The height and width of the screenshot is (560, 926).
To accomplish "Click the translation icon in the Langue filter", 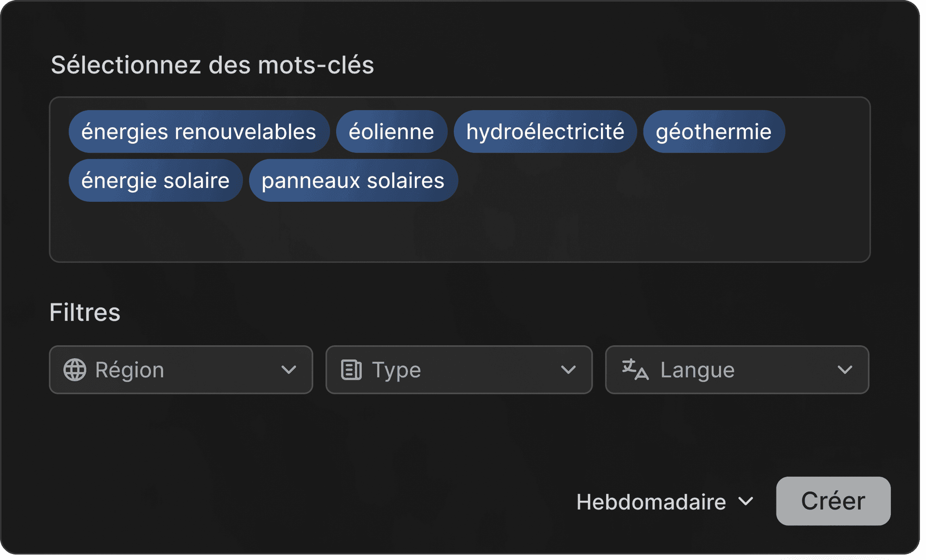I will tap(634, 370).
